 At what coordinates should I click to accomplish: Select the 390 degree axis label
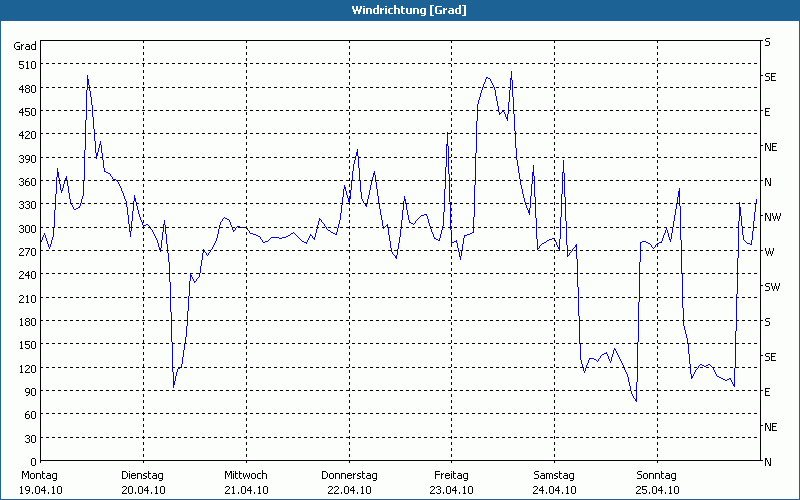pyautogui.click(x=28, y=159)
